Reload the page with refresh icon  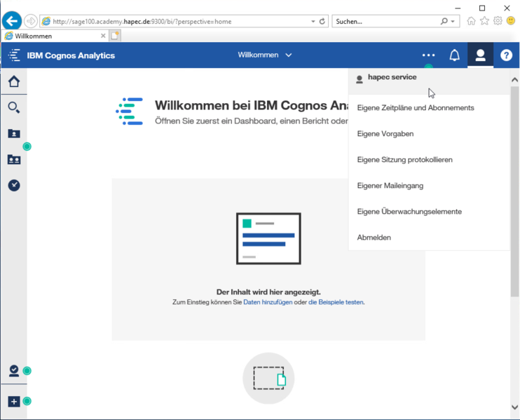[322, 21]
